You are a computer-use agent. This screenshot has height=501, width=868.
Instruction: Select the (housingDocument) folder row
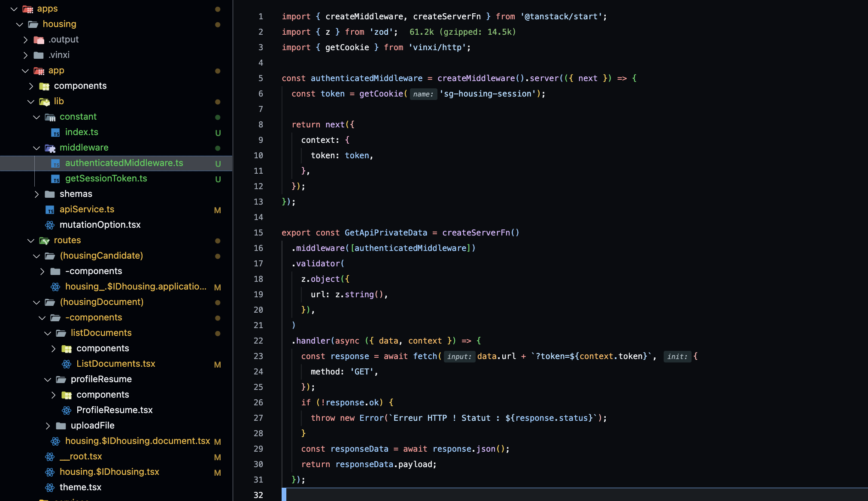tap(116, 302)
